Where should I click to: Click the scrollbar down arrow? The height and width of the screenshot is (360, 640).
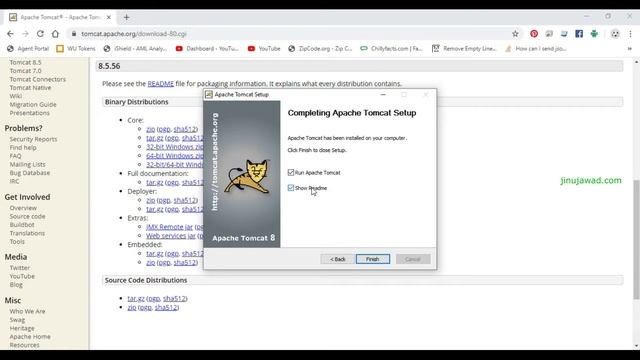pos(636,347)
